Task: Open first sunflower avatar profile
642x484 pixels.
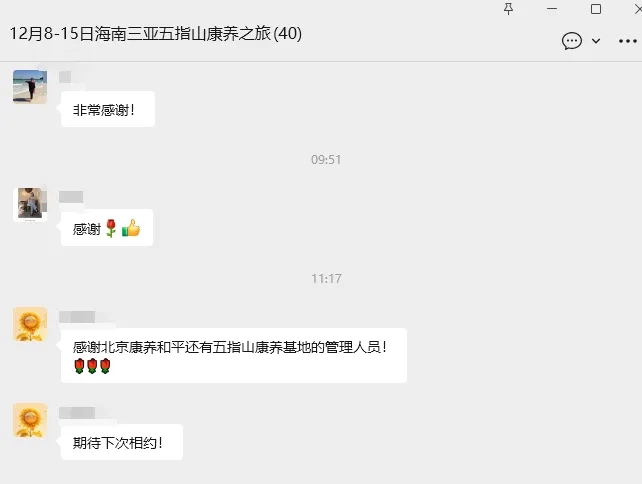Action: pos(30,324)
